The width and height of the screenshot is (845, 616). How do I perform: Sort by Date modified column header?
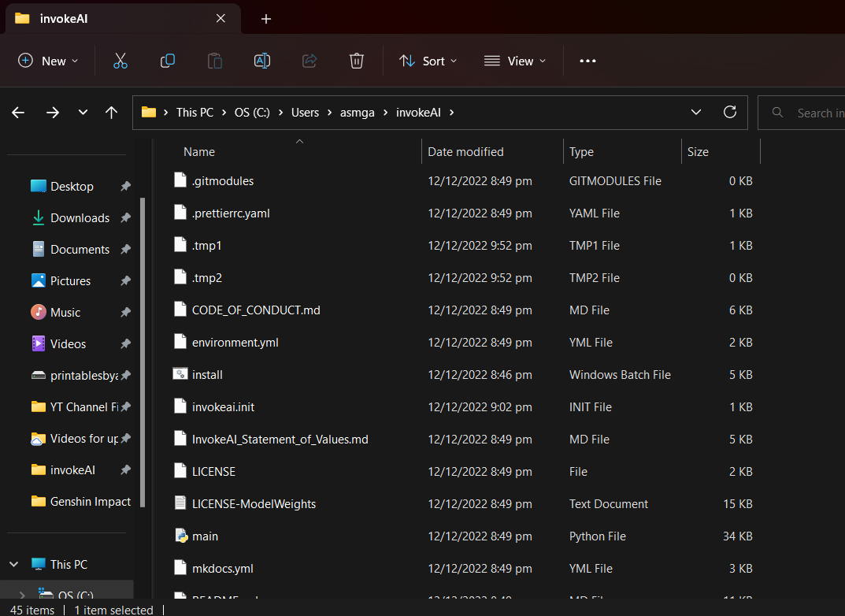465,152
